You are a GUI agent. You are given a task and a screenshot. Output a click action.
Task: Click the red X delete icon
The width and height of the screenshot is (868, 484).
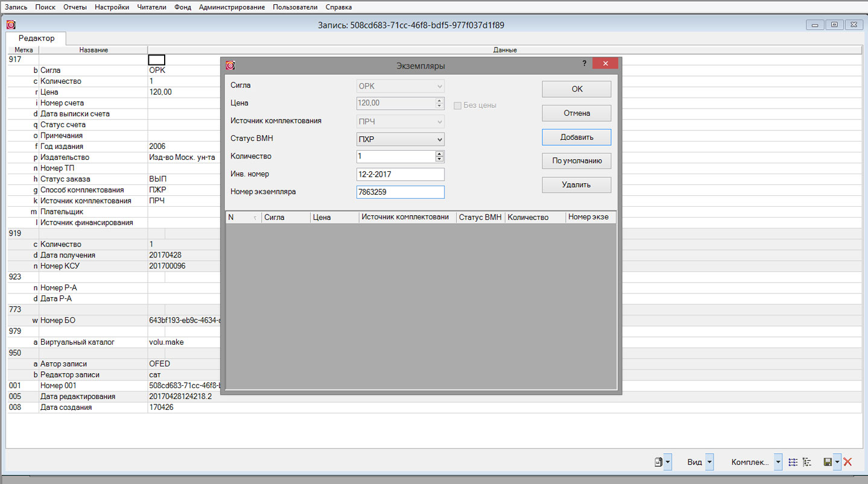[847, 462]
